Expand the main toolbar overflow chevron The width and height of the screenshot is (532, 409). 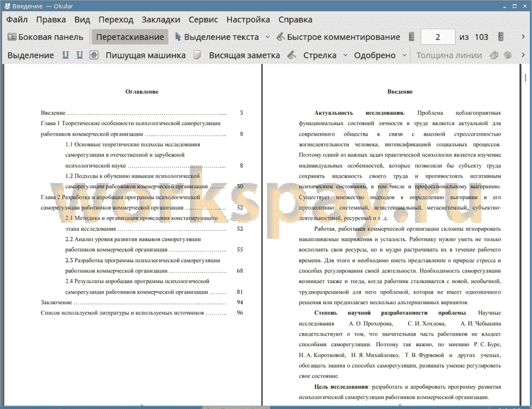pyautogui.click(x=523, y=37)
